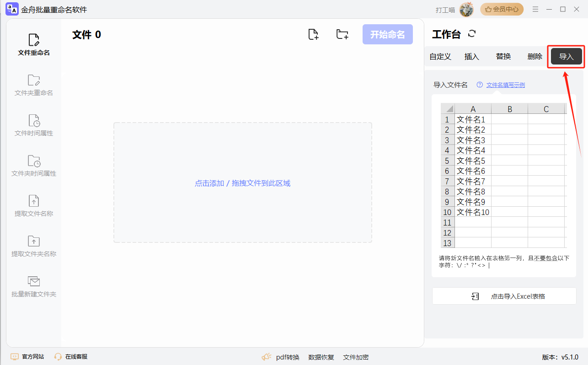Click the 工作台 panel title
The height and width of the screenshot is (365, 588).
(446, 34)
